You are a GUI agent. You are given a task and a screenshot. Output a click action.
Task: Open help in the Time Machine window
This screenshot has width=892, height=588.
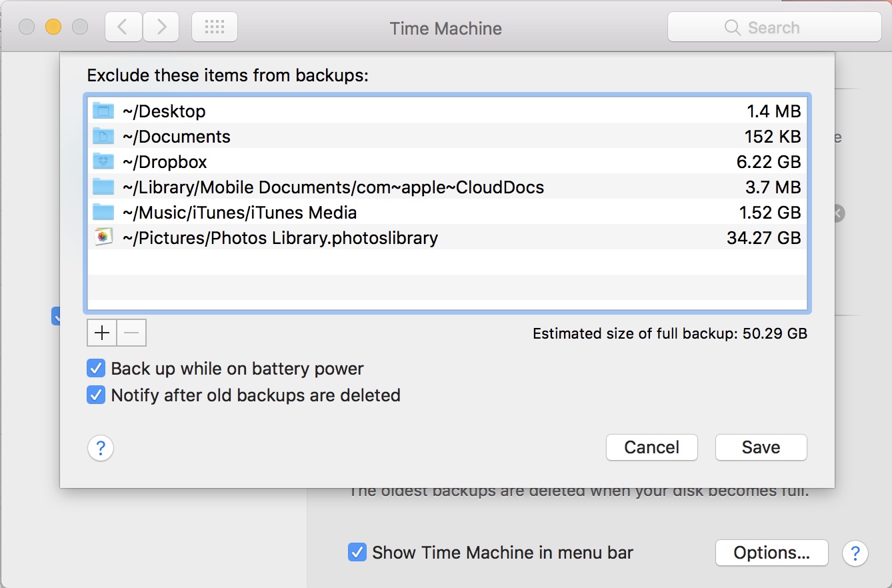coord(855,553)
